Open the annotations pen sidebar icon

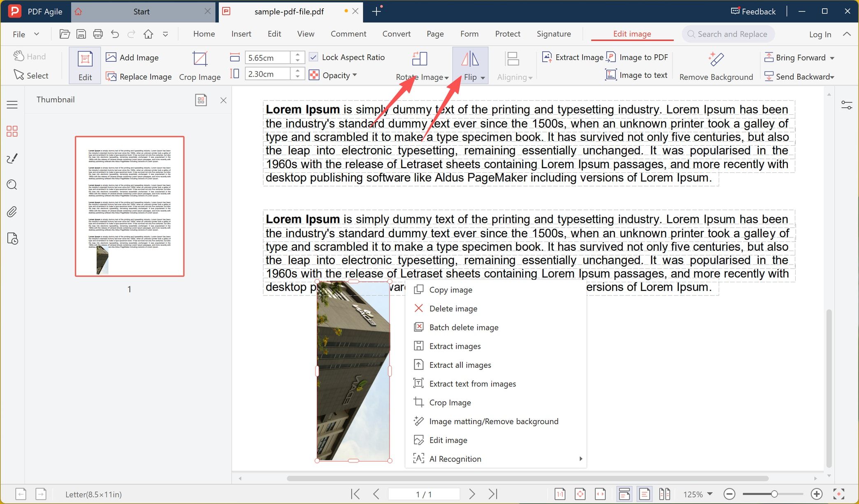12,158
